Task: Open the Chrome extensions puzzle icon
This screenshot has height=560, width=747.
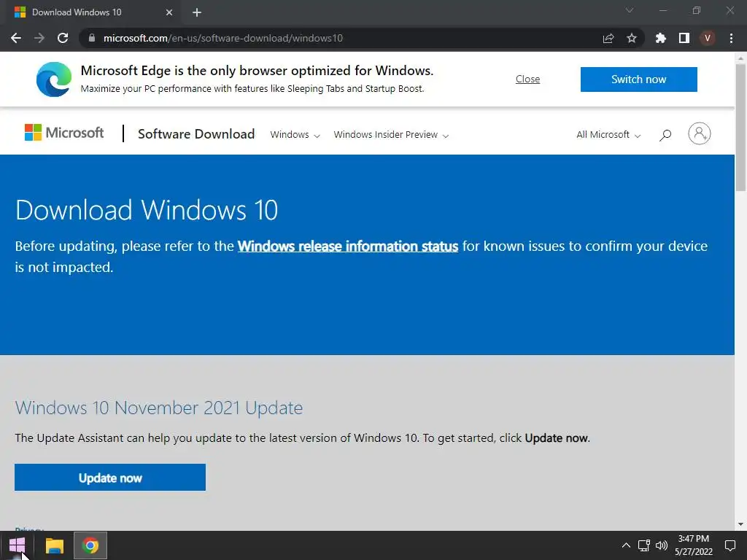Action: point(661,38)
